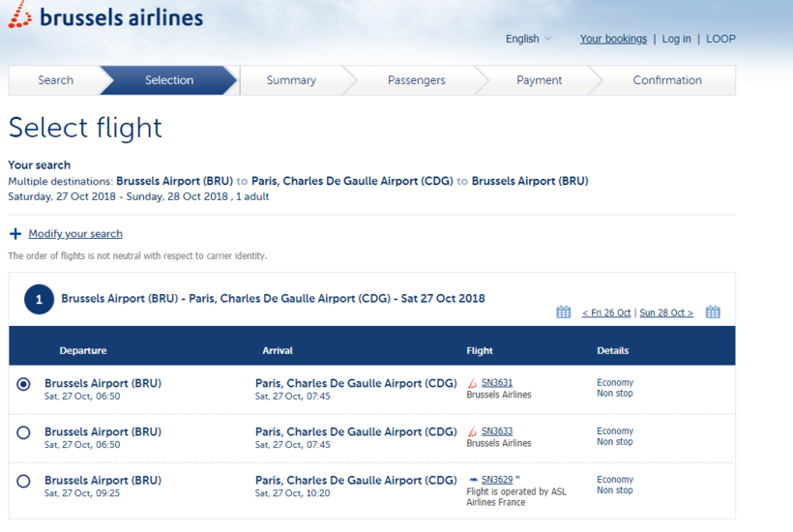Open Your bookings link

tap(613, 39)
